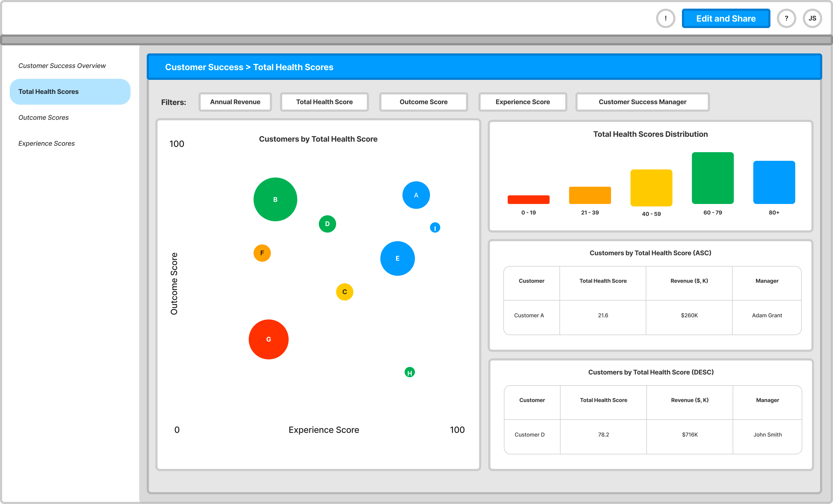Select the red bubble labeled G
This screenshot has width=833, height=504.
tap(268, 339)
